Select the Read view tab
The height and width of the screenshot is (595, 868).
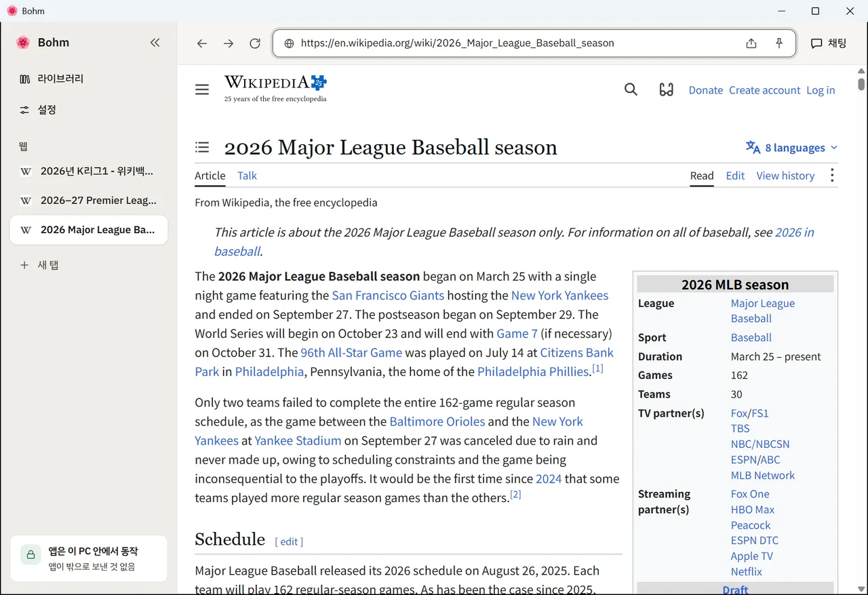(702, 176)
